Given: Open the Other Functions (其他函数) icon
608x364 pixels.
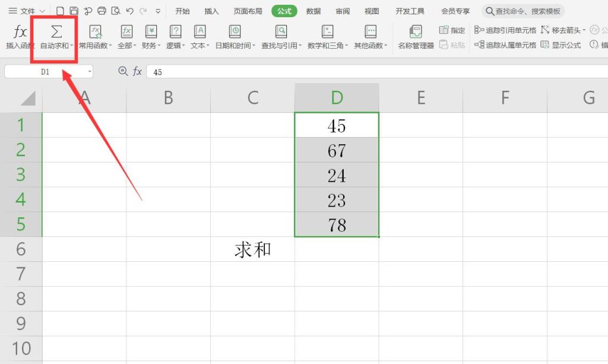Looking at the screenshot, I should coord(370,31).
